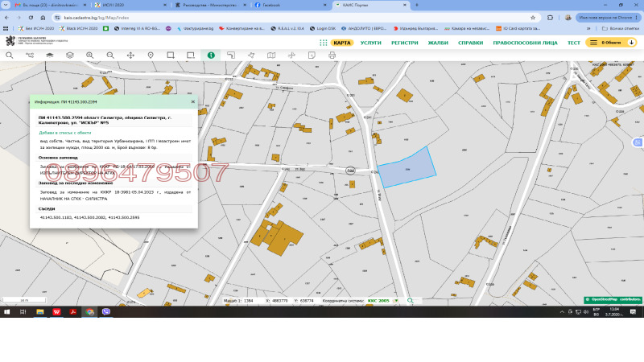Open the УСЛУГИ menu
Image resolution: width=644 pixels, height=362 pixels.
tap(370, 43)
